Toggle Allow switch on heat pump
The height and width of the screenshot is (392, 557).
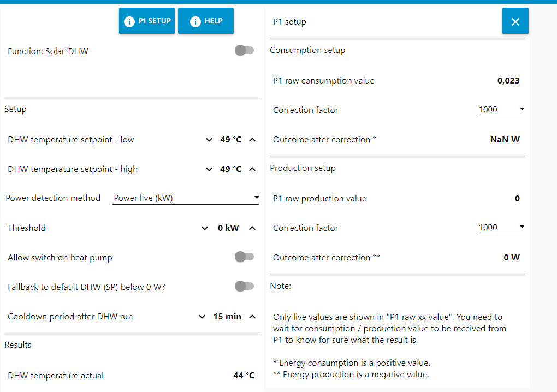245,257
